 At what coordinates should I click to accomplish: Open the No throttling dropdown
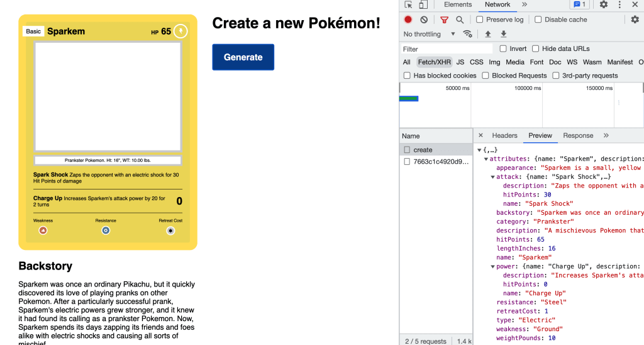429,34
